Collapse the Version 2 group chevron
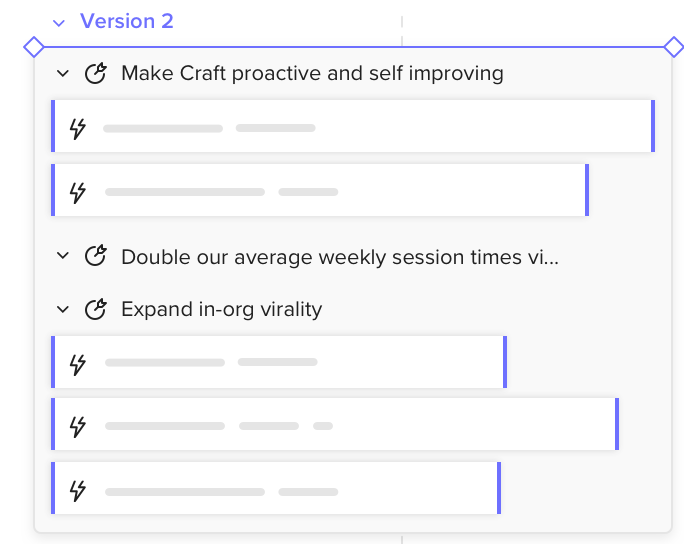 coord(59,23)
